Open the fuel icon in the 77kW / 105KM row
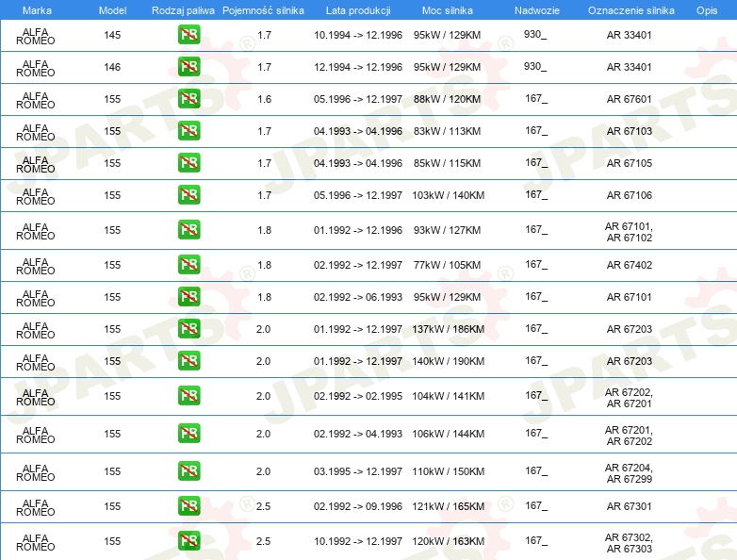The height and width of the screenshot is (560, 737). 188,264
